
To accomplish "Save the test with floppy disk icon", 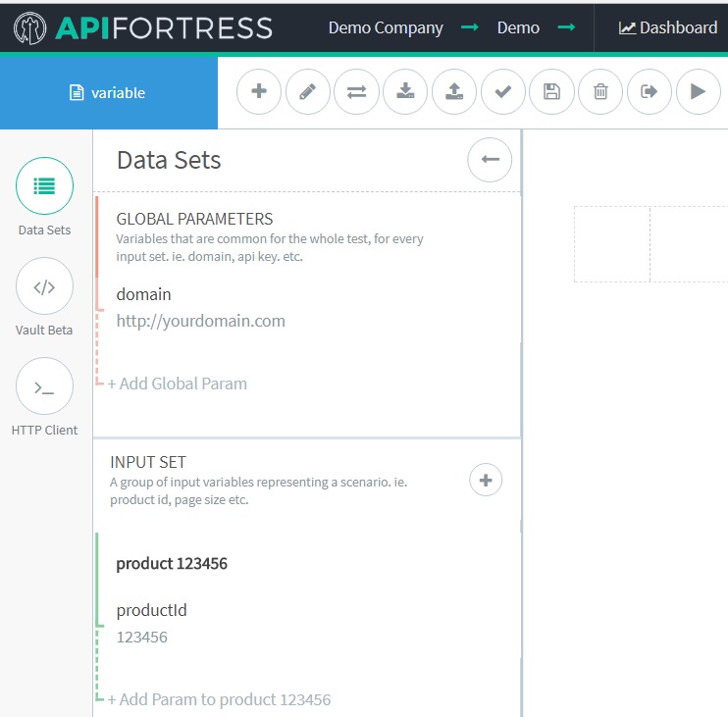I will click(551, 92).
